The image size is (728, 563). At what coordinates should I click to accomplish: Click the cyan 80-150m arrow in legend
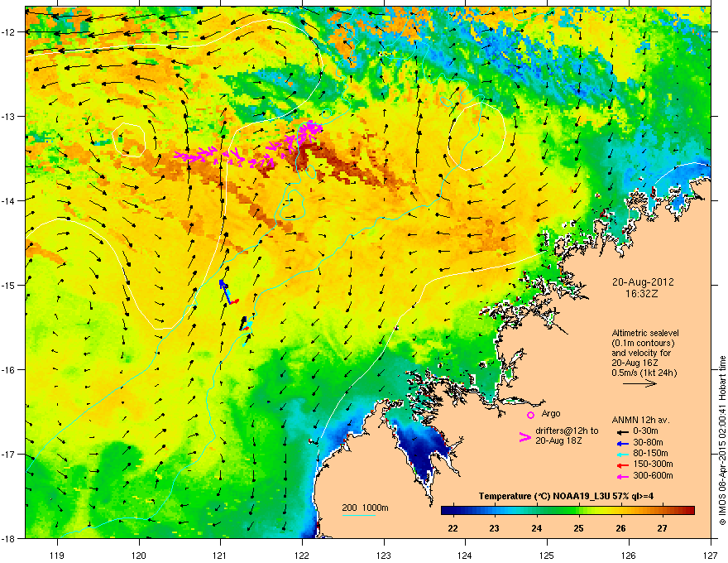point(622,455)
